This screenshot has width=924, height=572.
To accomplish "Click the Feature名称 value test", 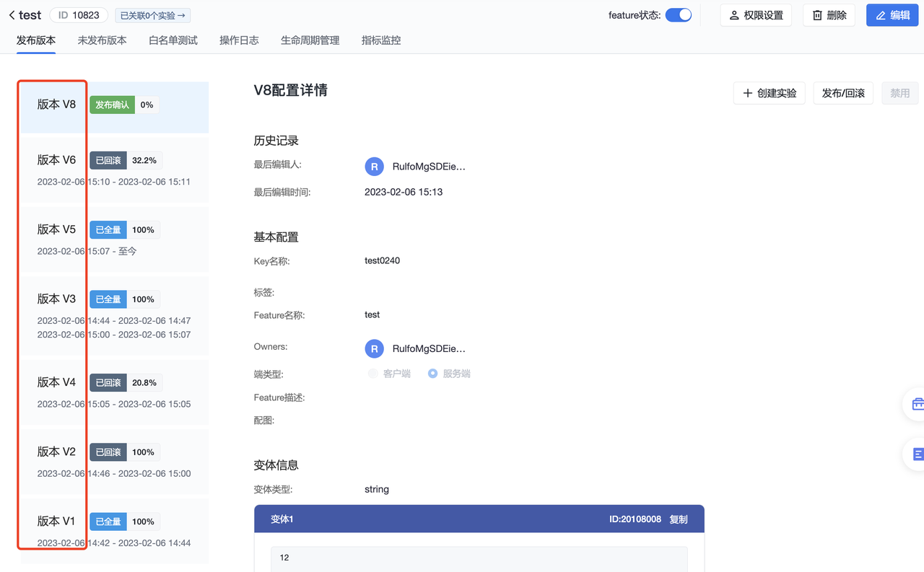I will tap(372, 314).
